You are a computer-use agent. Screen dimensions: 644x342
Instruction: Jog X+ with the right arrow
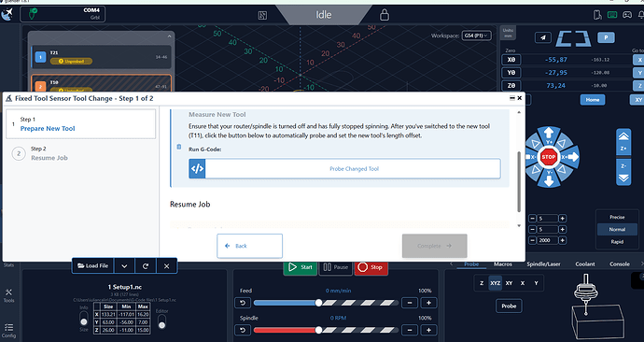571,157
